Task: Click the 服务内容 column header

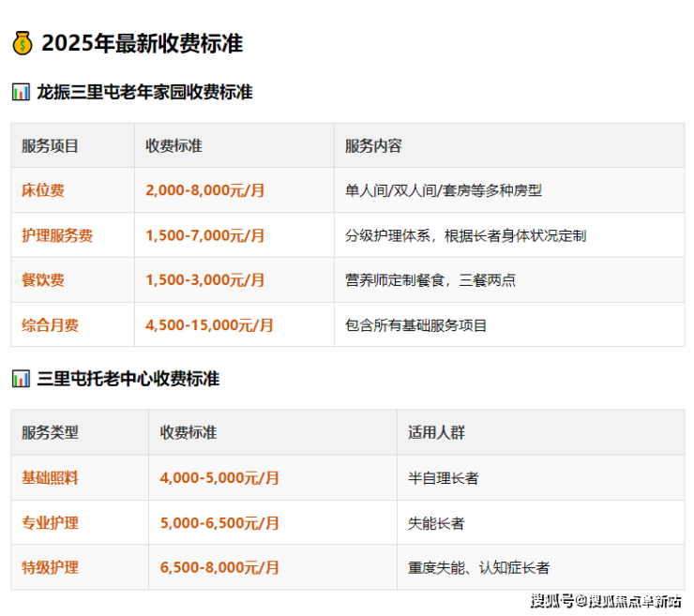Action: coord(373,145)
